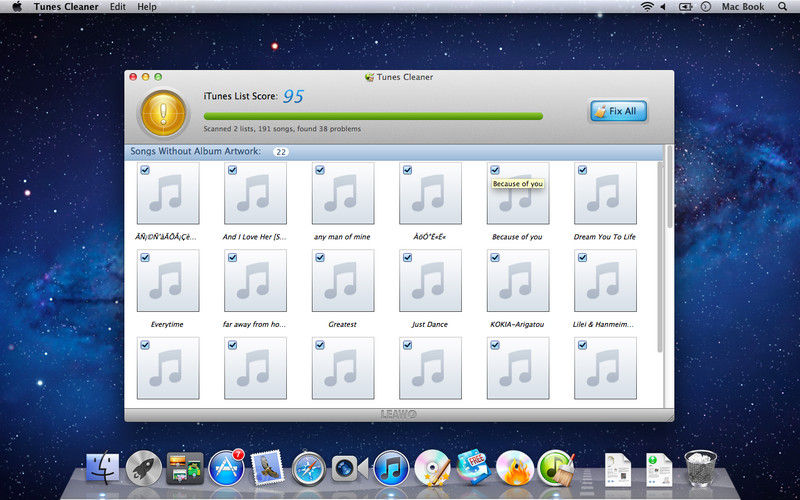Click the 'Songs Without Album Artwork' header
The height and width of the screenshot is (500, 800).
195,152
